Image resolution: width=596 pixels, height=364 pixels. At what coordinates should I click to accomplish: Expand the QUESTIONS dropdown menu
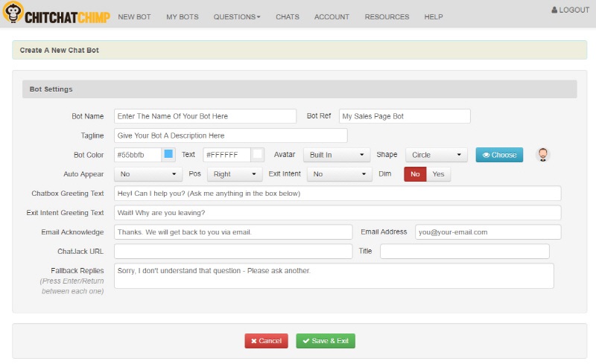coord(237,16)
